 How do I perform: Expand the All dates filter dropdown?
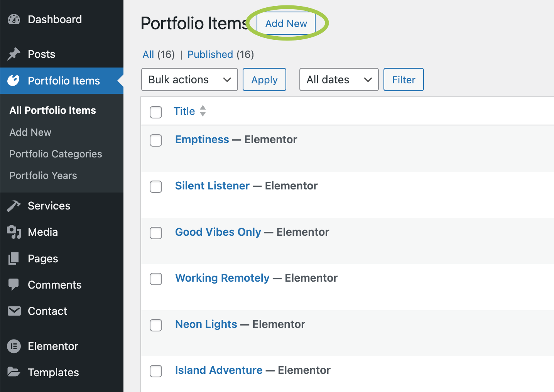click(x=339, y=80)
